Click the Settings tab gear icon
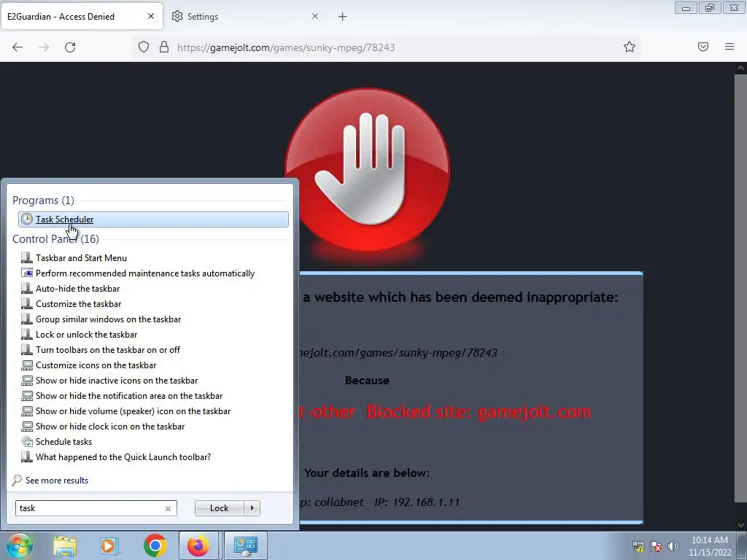 tap(177, 16)
